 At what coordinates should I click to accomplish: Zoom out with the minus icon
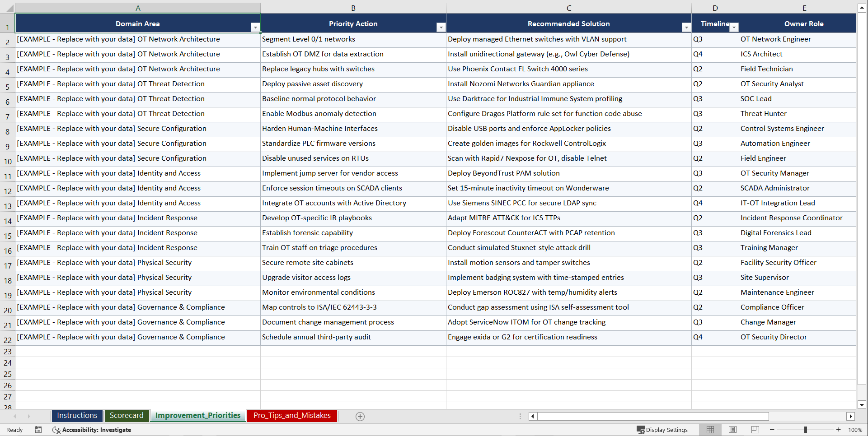pos(772,430)
